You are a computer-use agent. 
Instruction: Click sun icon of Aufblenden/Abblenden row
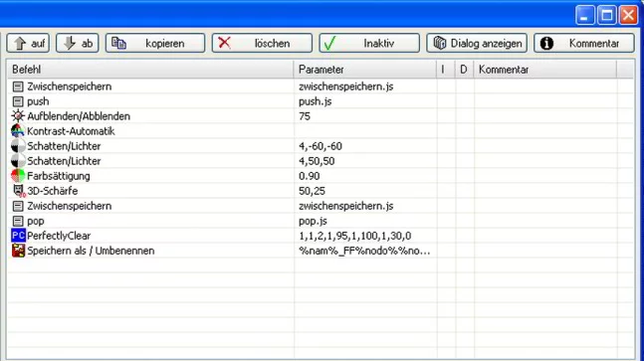tap(18, 116)
